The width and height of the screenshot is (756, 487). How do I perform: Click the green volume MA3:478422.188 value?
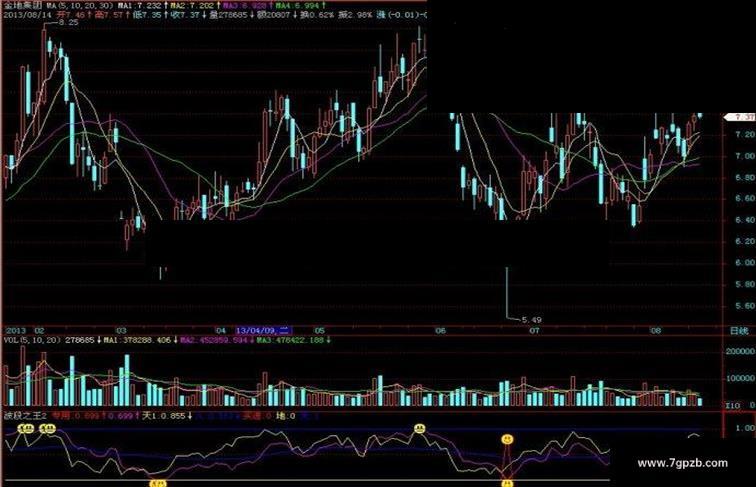(x=290, y=340)
